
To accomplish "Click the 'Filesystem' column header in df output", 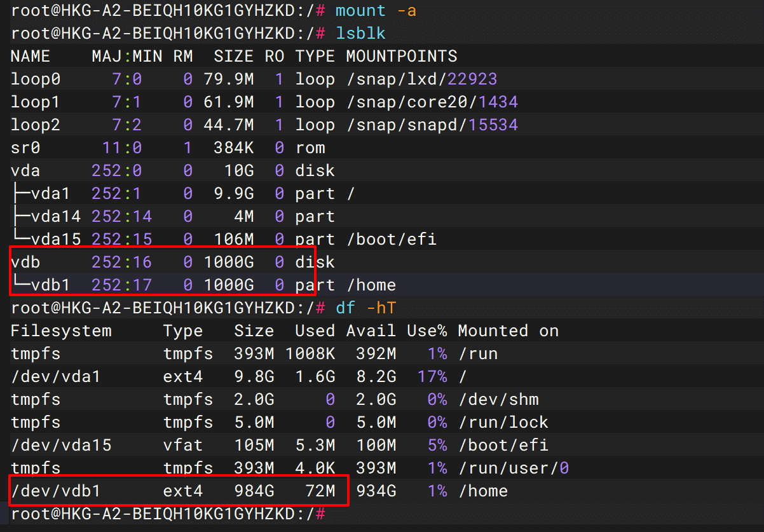I will tap(61, 331).
